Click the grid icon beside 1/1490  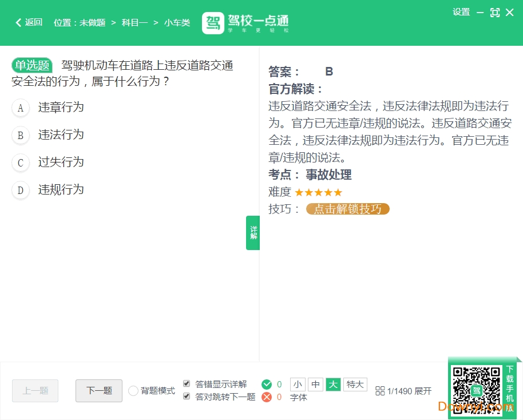[381, 391]
